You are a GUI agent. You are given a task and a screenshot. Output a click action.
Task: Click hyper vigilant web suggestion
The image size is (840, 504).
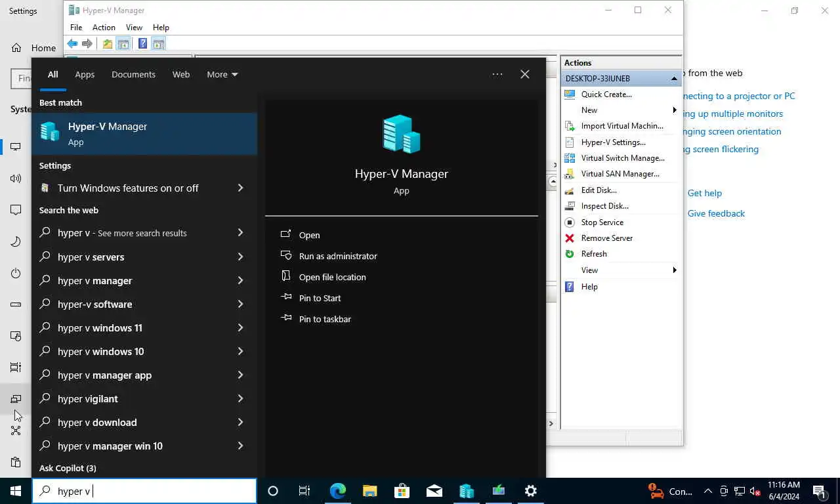pyautogui.click(x=88, y=399)
